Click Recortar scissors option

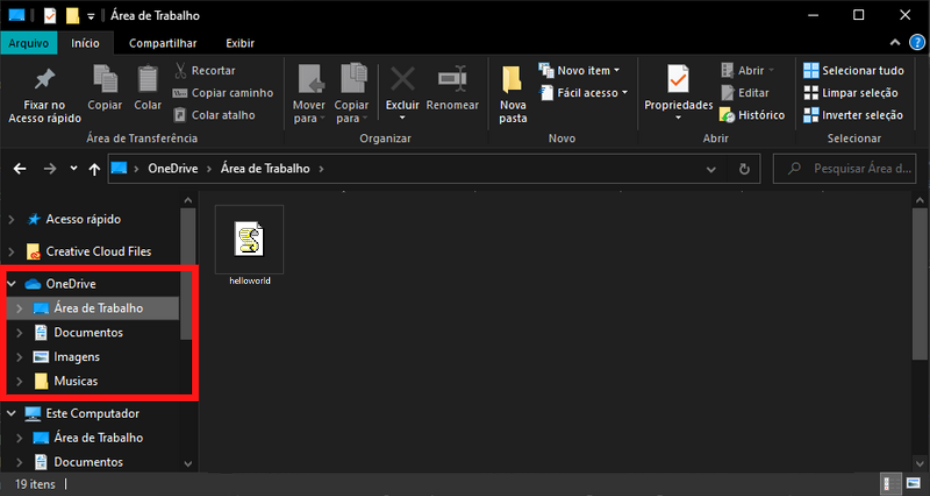[x=205, y=71]
